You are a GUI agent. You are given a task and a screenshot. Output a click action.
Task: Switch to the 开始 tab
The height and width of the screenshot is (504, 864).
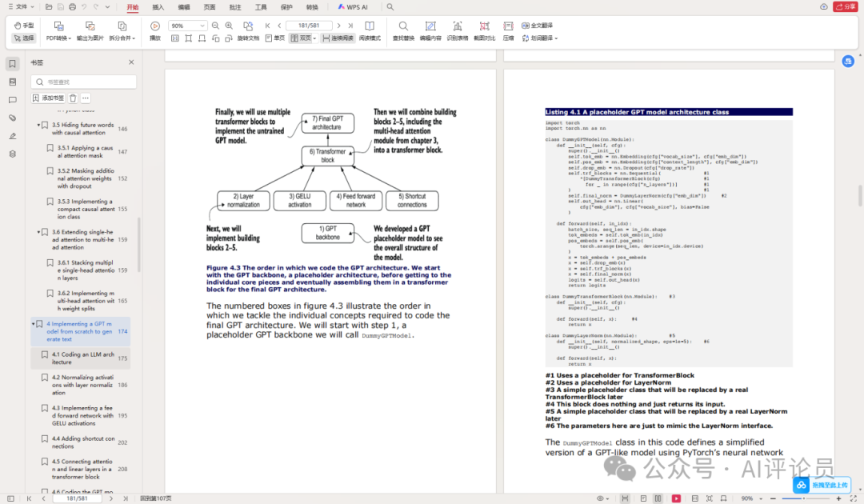click(132, 7)
